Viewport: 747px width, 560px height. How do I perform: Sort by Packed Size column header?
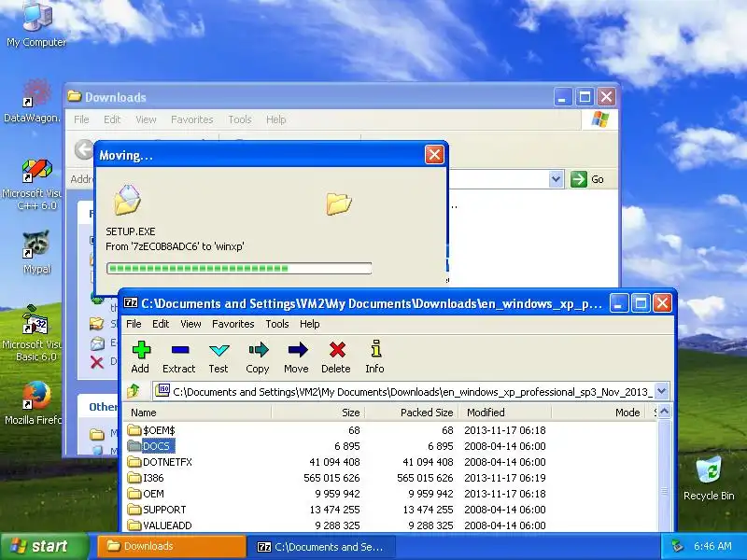tap(412, 413)
